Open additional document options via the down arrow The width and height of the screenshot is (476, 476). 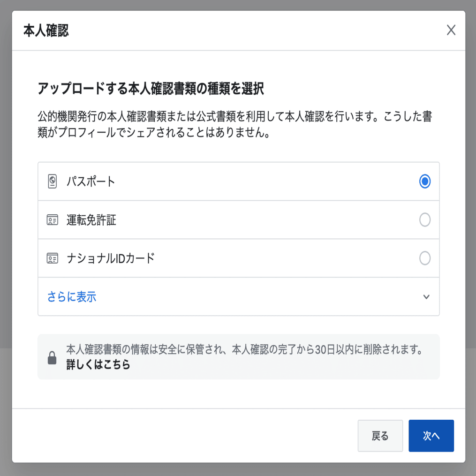coord(425,296)
